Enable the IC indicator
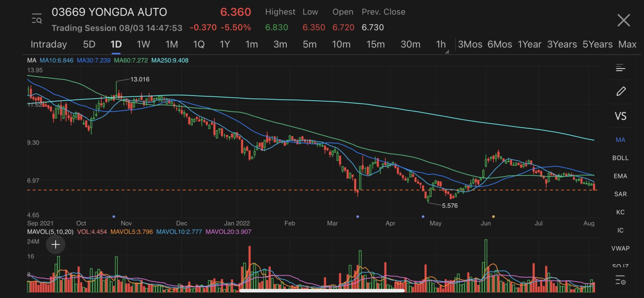Viewport: 644px width, 298px height. (620, 230)
